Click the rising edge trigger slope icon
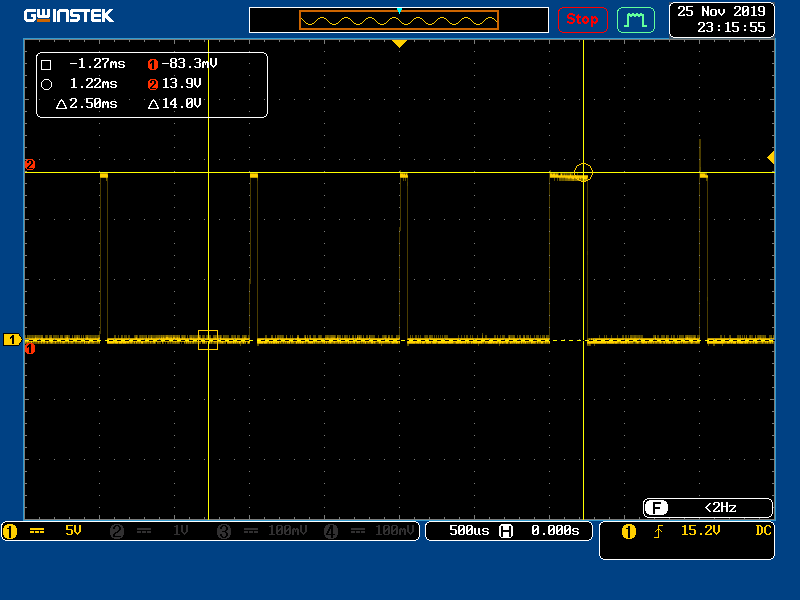Image resolution: width=800 pixels, height=600 pixels. click(x=658, y=532)
